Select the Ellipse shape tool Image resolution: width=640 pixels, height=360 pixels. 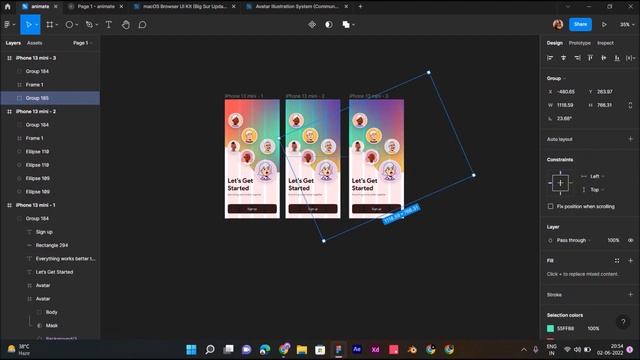(69, 24)
